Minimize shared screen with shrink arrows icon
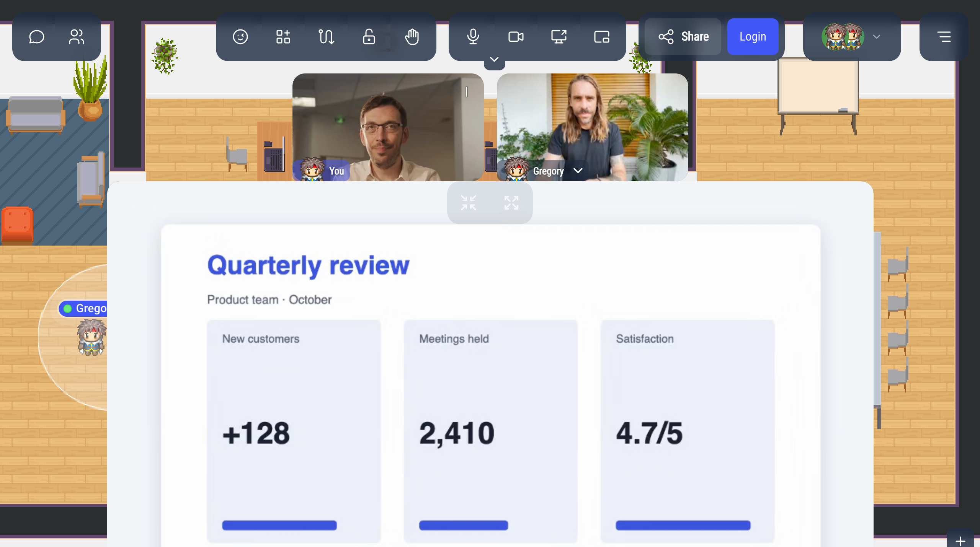 point(469,203)
